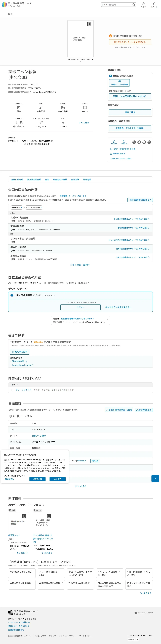Click the cover image help question icon

(80, 61)
